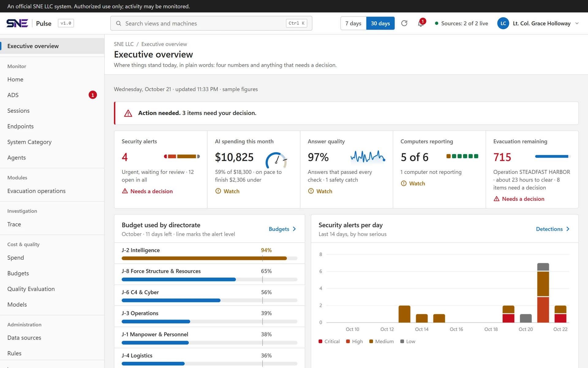Open the Budgets link chevron
The image size is (588, 368).
click(x=294, y=229)
